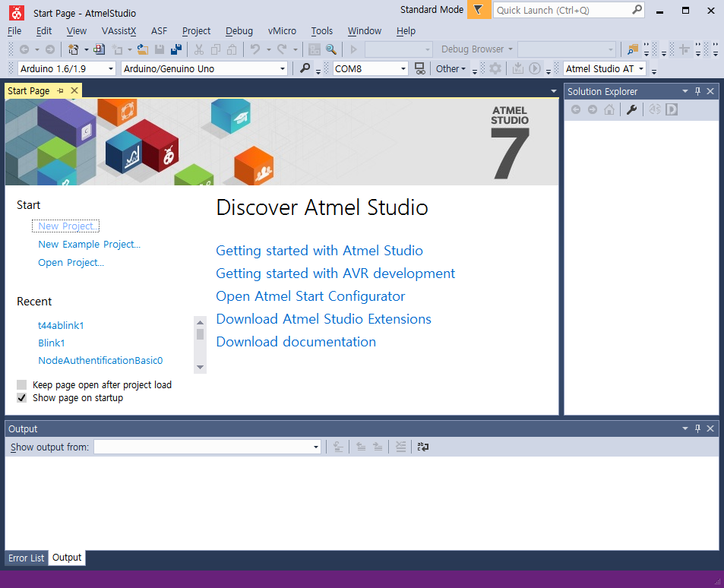Close the Start Page tab
Viewport: 724px width, 588px height.
(74, 90)
